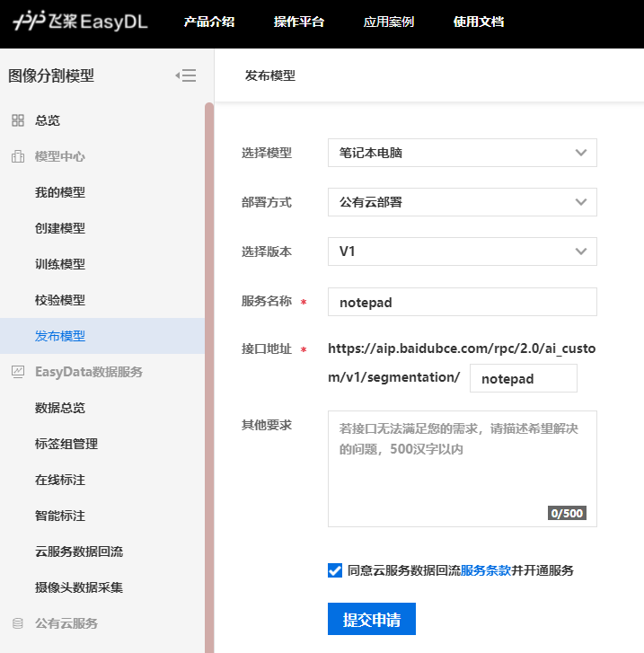Click the EasyData数据服务 chart icon
Viewport: 644px width, 653px height.
point(18,372)
